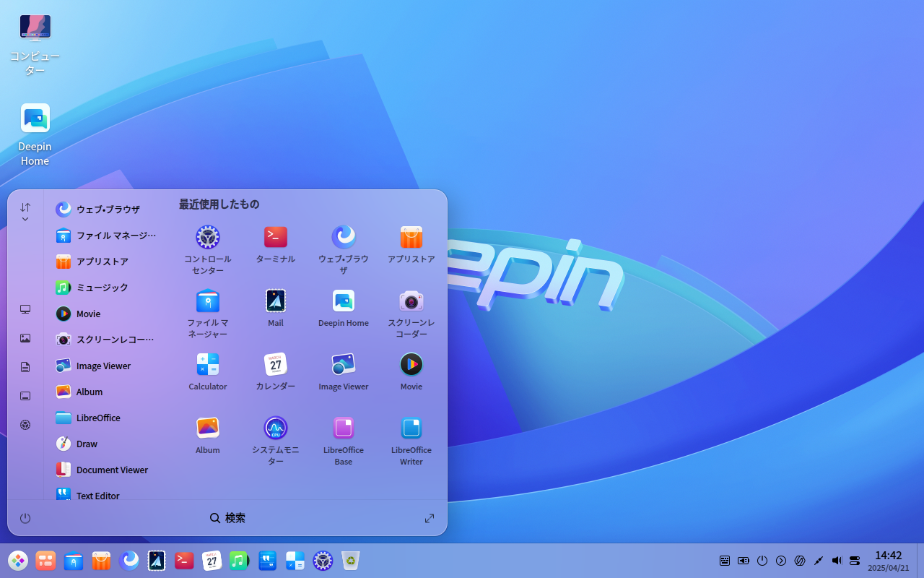The width and height of the screenshot is (924, 578).
Task: Open the sort mode dropdown in the launcher
Action: point(25,212)
